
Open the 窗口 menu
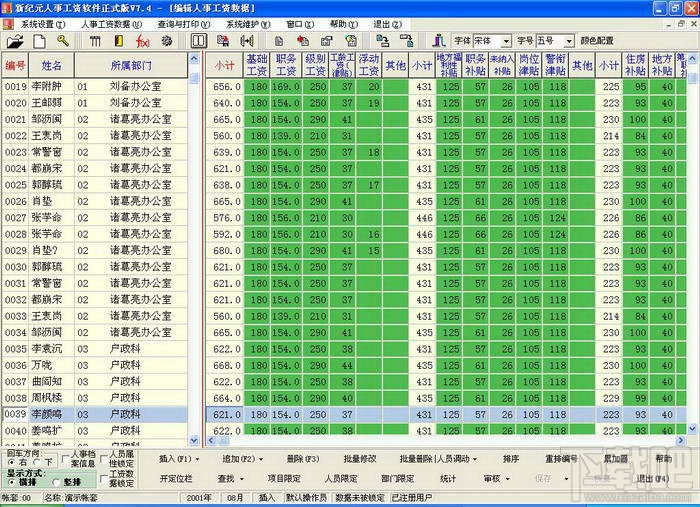(300, 24)
